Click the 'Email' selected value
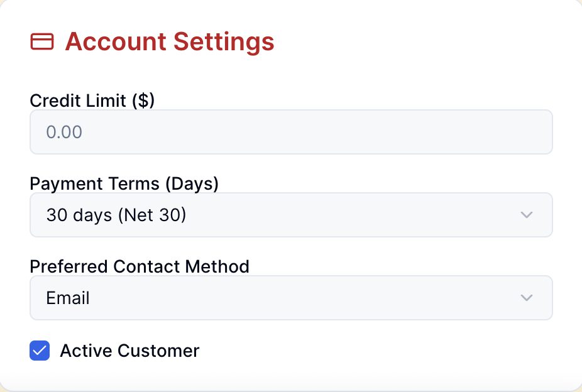This screenshot has height=392, width=582. click(68, 298)
